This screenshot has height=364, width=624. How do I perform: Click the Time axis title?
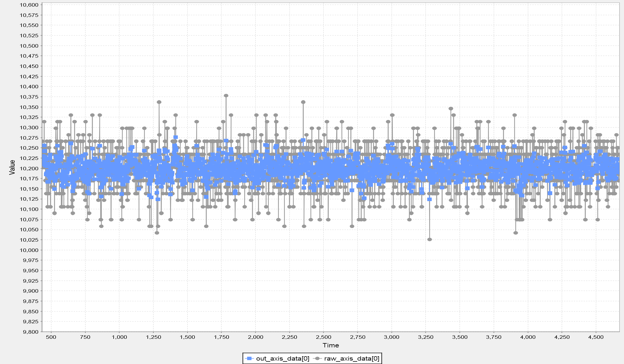pyautogui.click(x=331, y=345)
